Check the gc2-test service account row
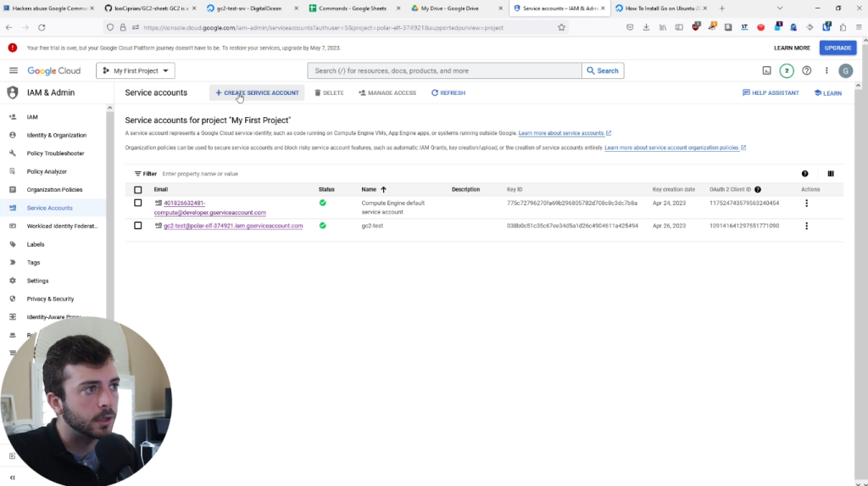868x486 pixels. coord(138,226)
